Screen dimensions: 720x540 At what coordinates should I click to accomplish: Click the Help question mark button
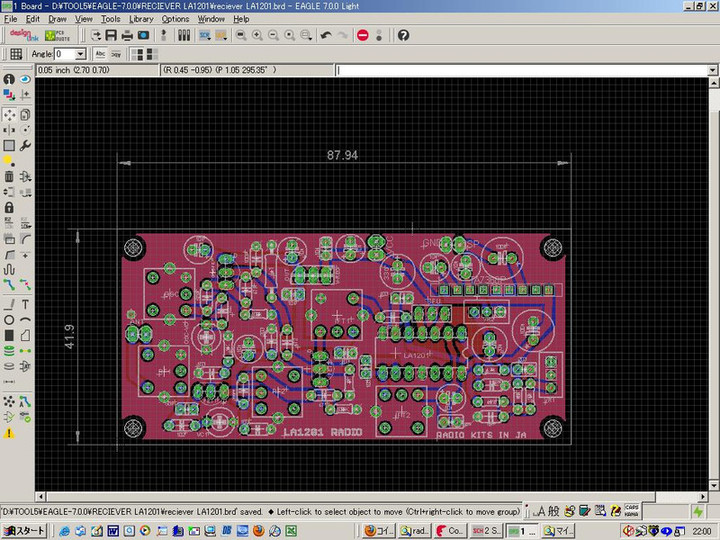pos(403,35)
